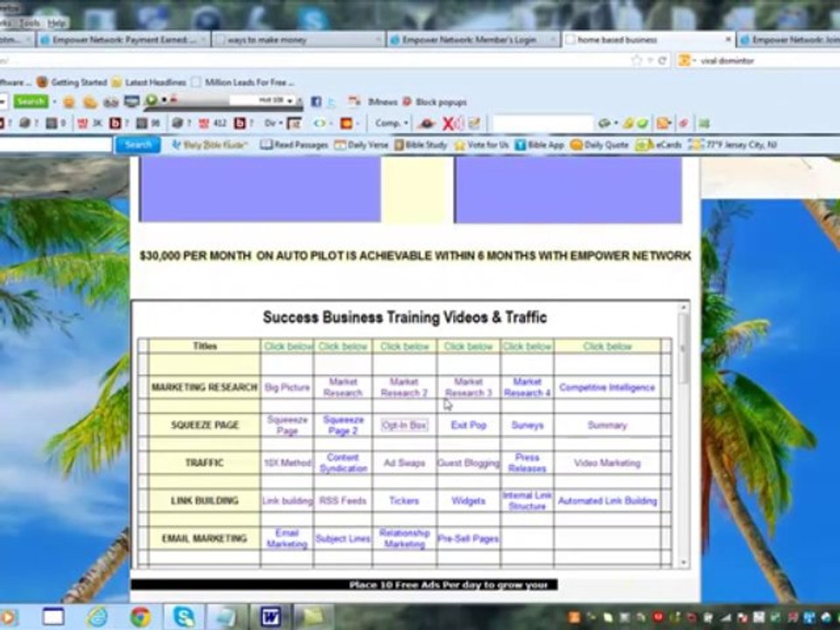The image size is (840, 630).
Task: Open the Content Syndication link
Action: (x=343, y=463)
